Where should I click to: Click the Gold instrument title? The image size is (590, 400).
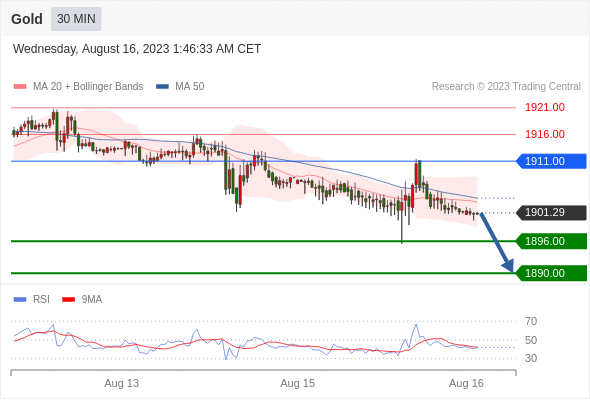[x=27, y=19]
